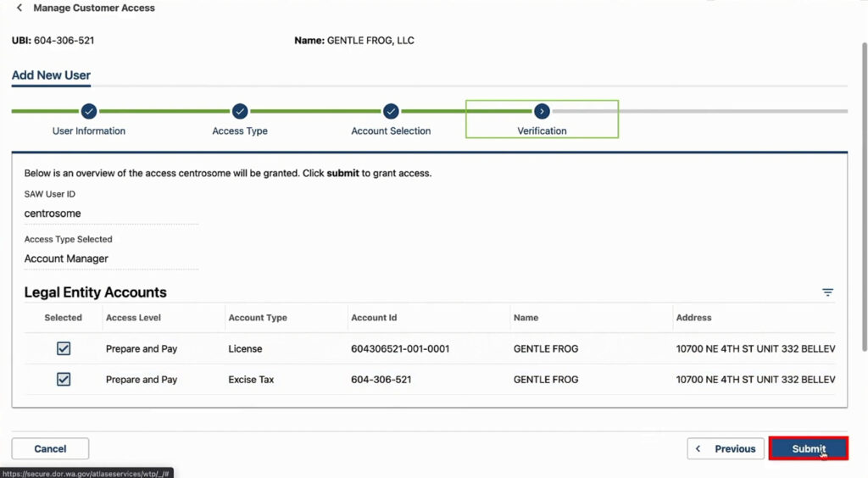The height and width of the screenshot is (478, 868).
Task: Uncheck the License account row checkbox
Action: [x=64, y=348]
